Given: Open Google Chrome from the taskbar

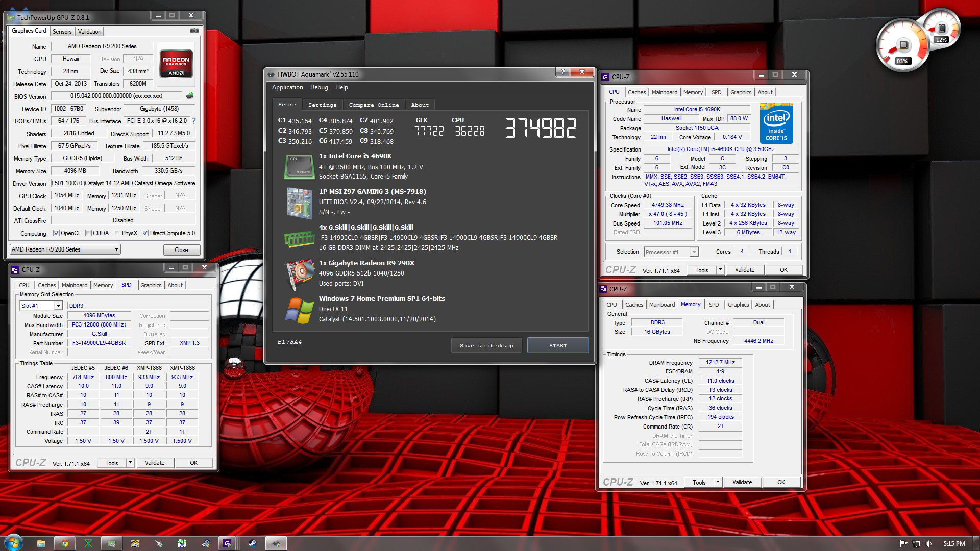Looking at the screenshot, I should click(x=65, y=543).
